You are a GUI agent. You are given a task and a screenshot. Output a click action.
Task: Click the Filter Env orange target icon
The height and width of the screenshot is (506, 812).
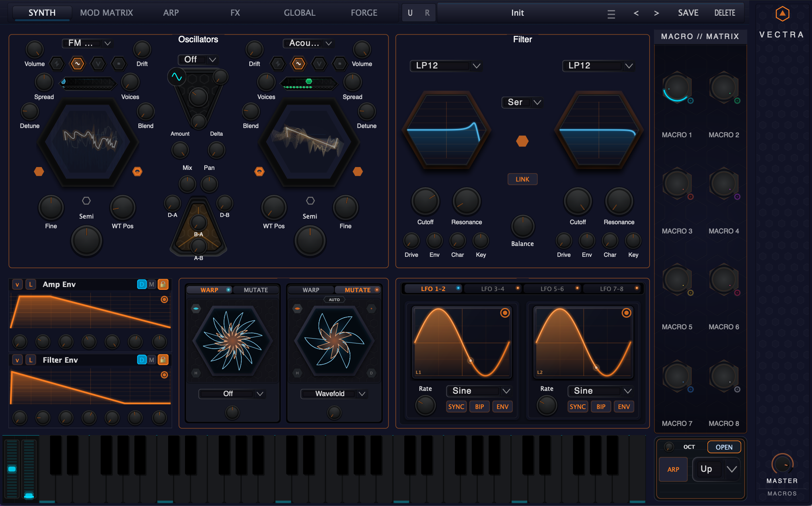tap(164, 375)
